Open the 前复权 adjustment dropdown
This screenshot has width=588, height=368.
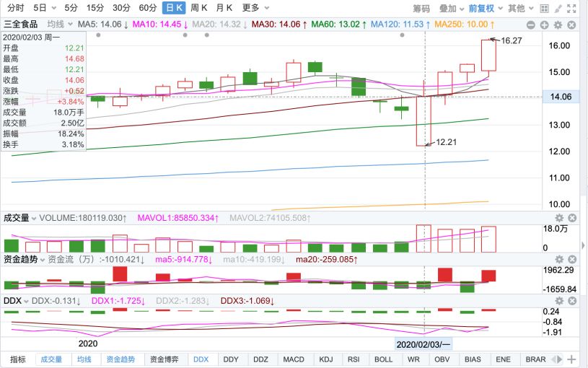tap(486, 8)
